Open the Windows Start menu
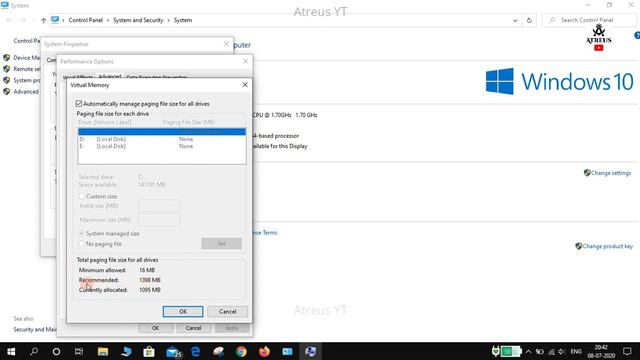This screenshot has width=640, height=360. pyautogui.click(x=11, y=351)
